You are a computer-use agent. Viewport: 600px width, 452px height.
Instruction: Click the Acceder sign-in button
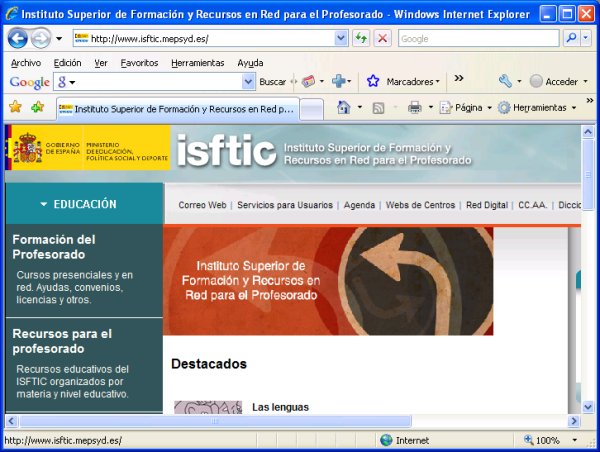553,81
